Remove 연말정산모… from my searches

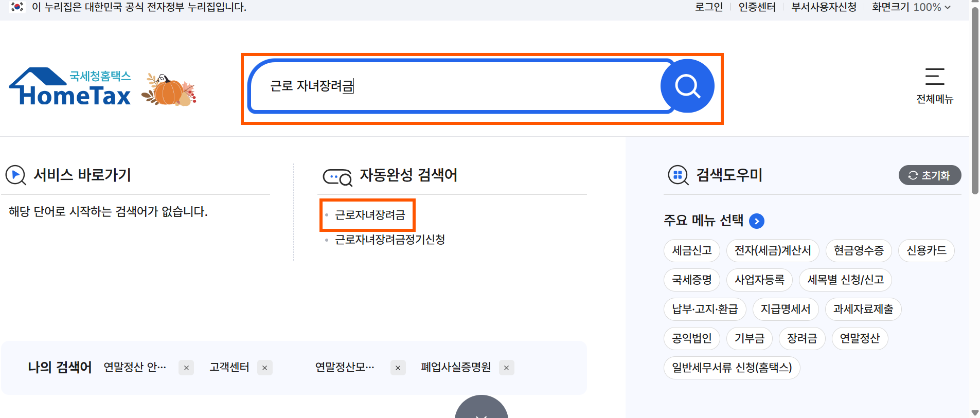(398, 368)
